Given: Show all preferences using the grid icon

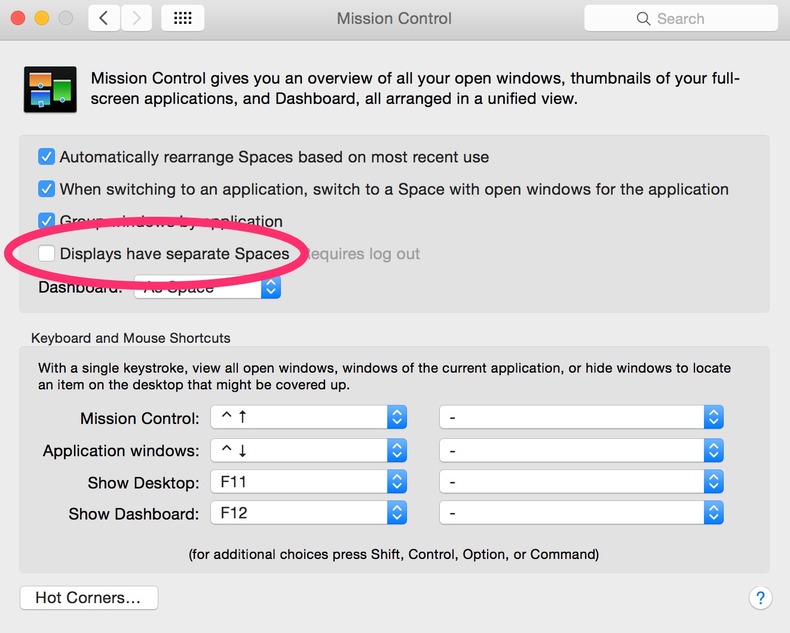Looking at the screenshot, I should coord(182,19).
